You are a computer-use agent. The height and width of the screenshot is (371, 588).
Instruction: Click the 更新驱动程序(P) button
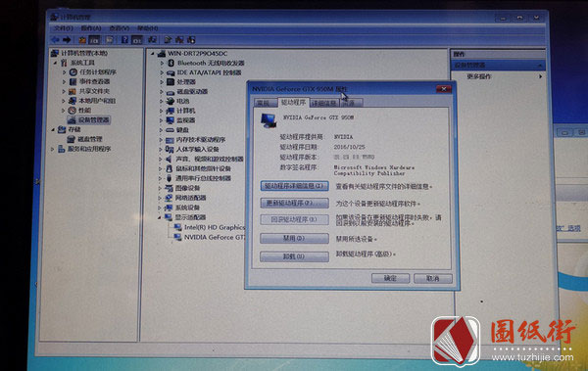coord(294,203)
